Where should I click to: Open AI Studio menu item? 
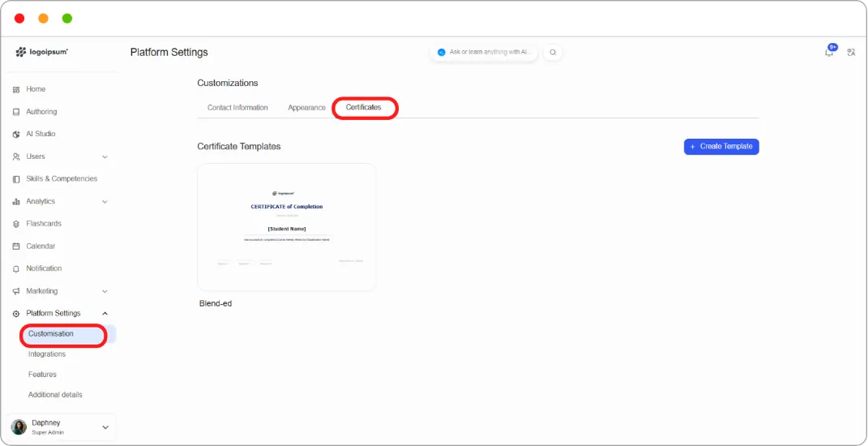41,134
